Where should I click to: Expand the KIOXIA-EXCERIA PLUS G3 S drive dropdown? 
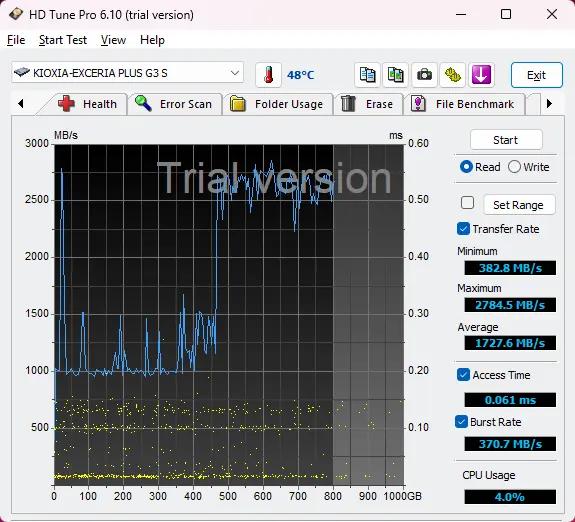click(127, 73)
